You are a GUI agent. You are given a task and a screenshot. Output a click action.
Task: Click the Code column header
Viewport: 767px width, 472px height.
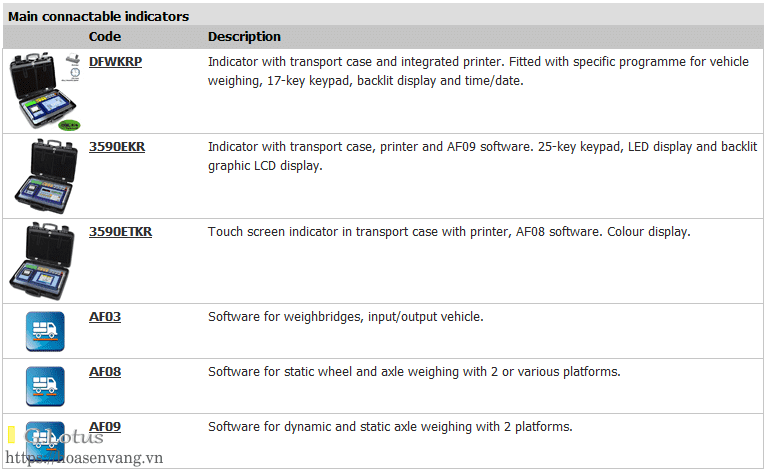[104, 37]
